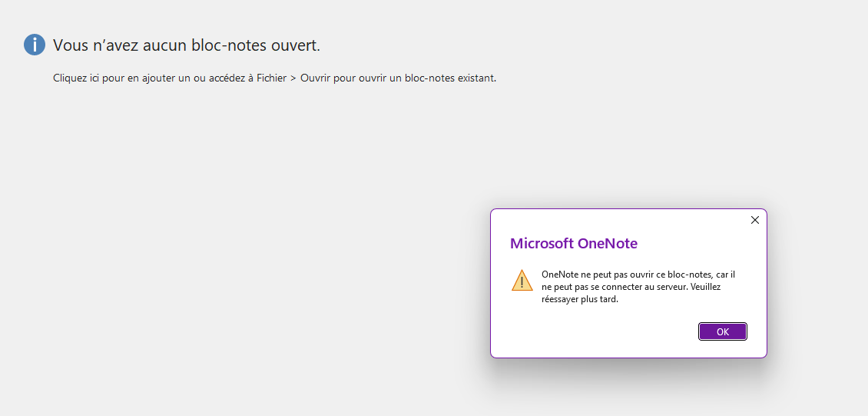Close the Microsoft OneNote error dialog
868x416 pixels.
pyautogui.click(x=754, y=220)
